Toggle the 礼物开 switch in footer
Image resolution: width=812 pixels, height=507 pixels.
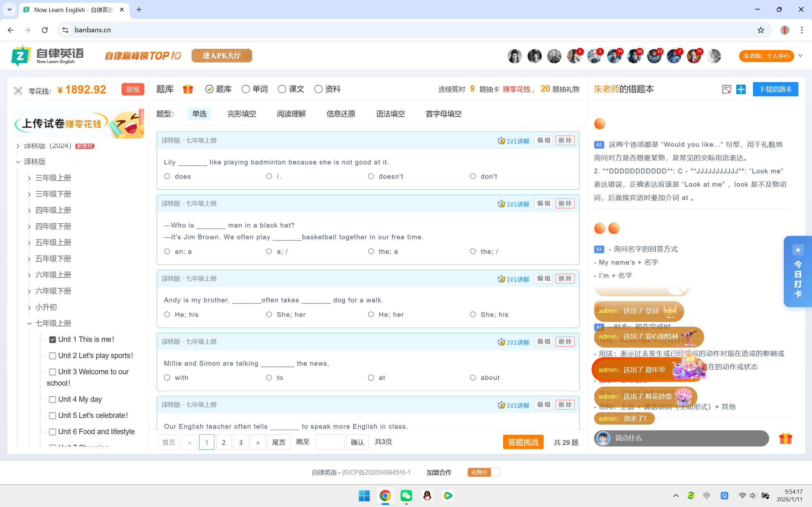tap(483, 472)
